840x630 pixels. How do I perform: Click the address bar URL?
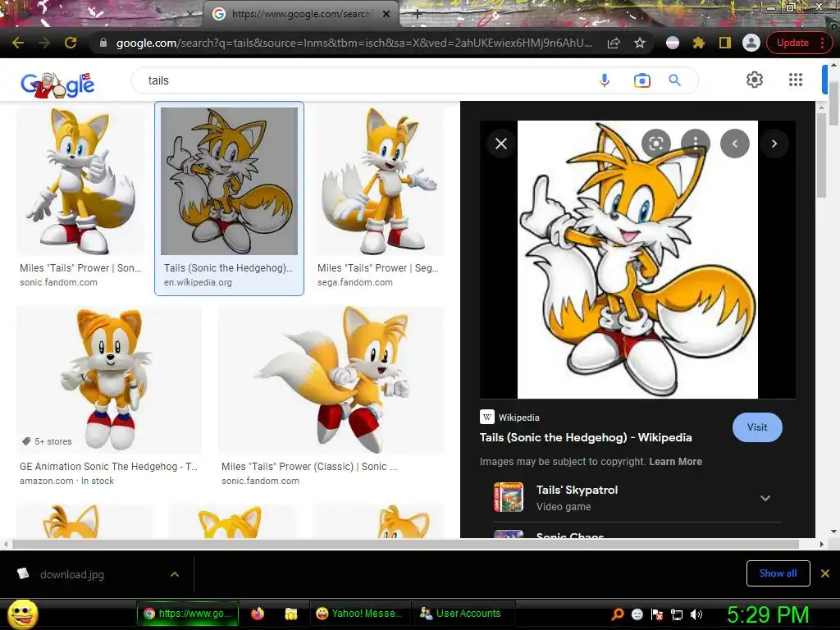(x=354, y=43)
